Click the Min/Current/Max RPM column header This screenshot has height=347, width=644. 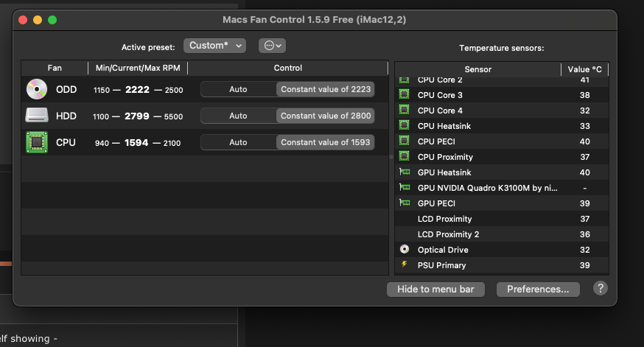pyautogui.click(x=138, y=69)
